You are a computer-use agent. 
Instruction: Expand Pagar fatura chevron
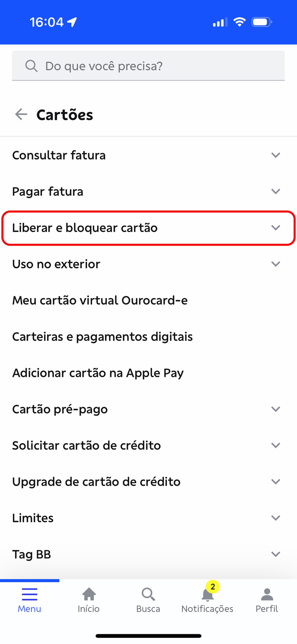point(276,191)
